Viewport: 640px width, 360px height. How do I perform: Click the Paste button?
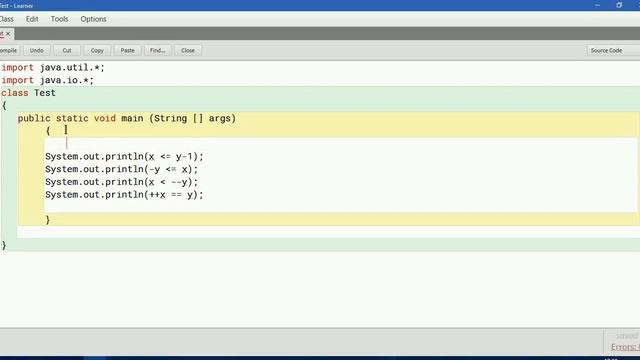[x=127, y=51]
